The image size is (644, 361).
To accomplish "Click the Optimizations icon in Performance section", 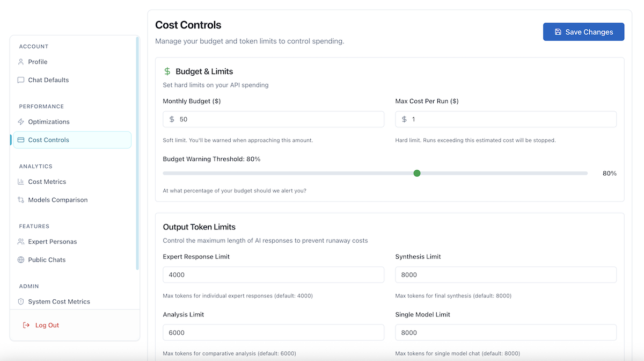I will (20, 121).
